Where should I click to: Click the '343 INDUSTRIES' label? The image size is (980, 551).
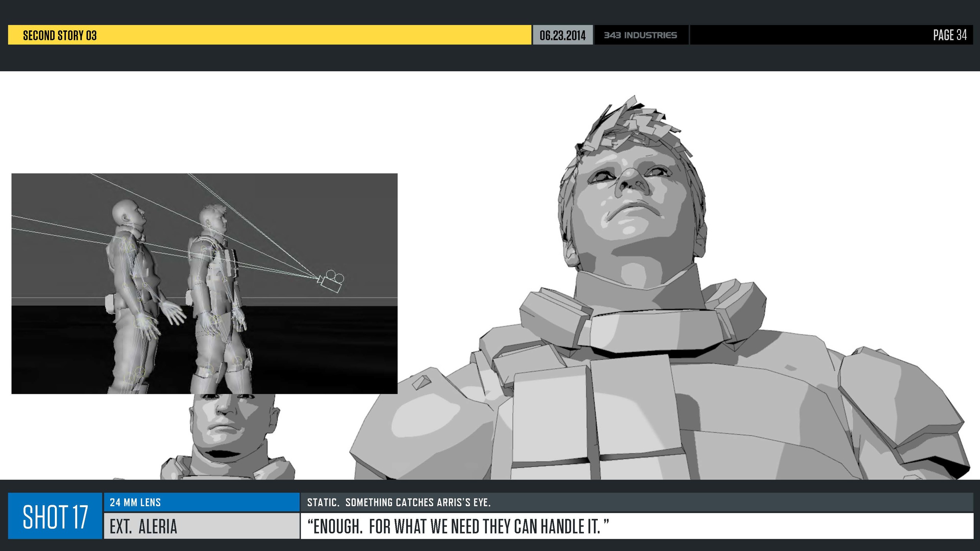[x=641, y=35]
